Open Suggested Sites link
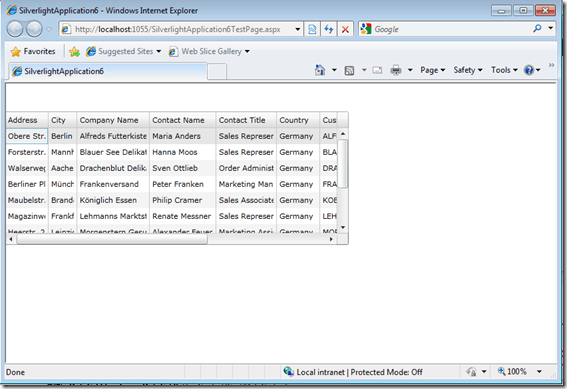Viewport: 567px width, 389px height. pyautogui.click(x=123, y=51)
